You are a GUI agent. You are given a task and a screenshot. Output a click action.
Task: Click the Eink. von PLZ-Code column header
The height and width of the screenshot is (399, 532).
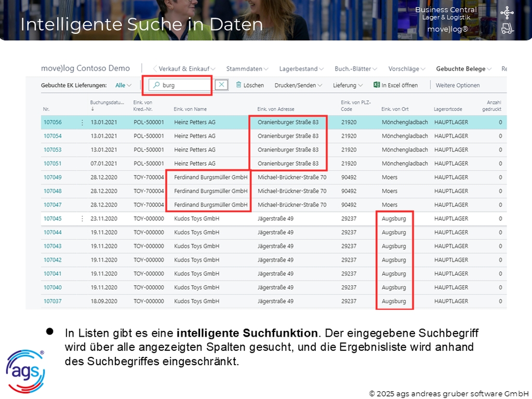356,106
